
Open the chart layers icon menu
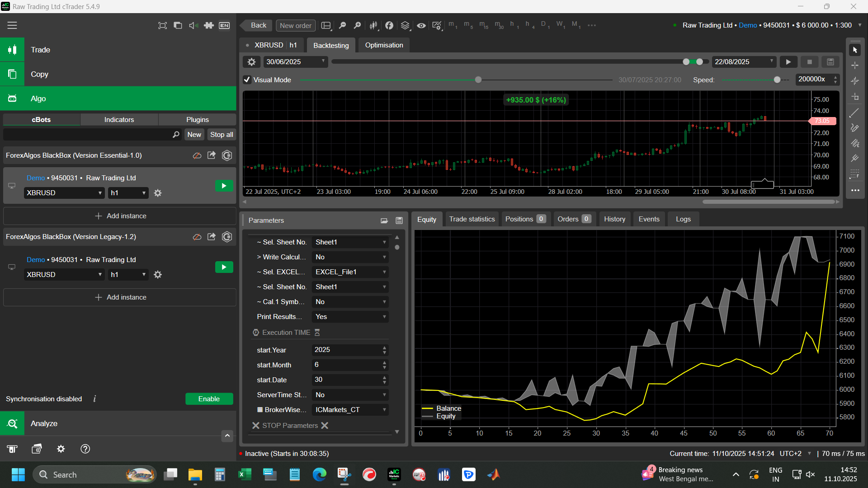point(405,25)
